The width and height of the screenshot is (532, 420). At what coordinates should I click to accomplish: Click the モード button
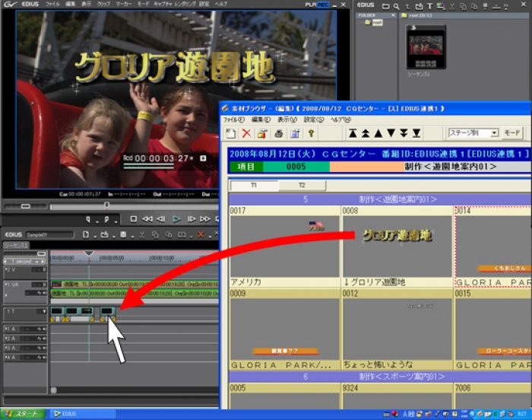coord(512,133)
